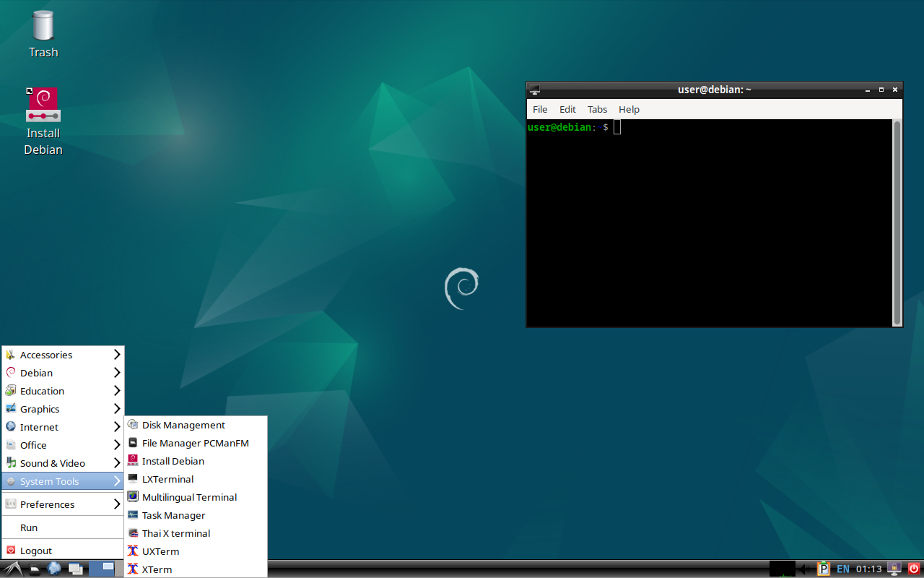Screen dimensions: 924x578
Task: Open the volume speaker control
Action: [804, 569]
